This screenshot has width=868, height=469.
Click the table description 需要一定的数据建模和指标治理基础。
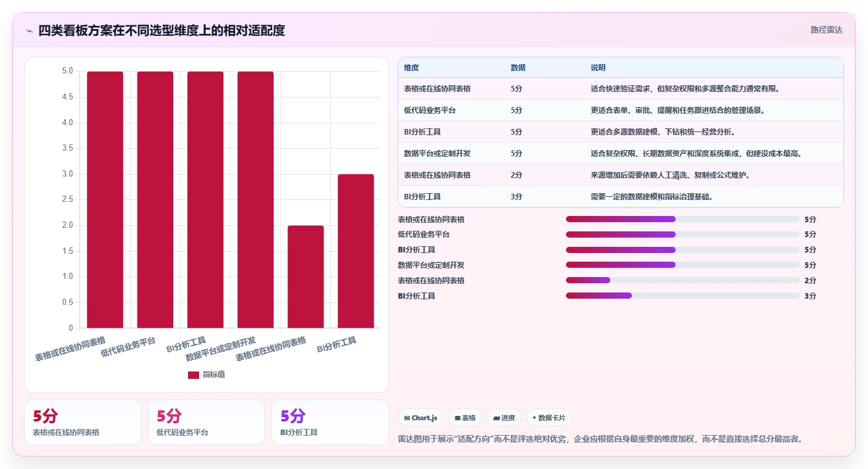pos(652,197)
